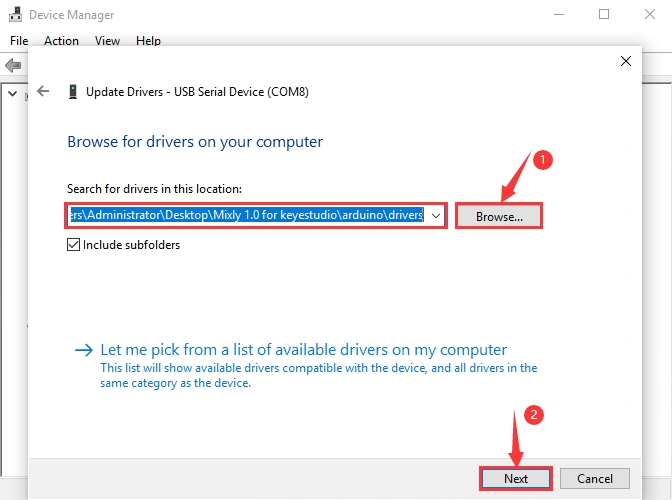
Task: Maximize the Device Manager window
Action: point(604,14)
